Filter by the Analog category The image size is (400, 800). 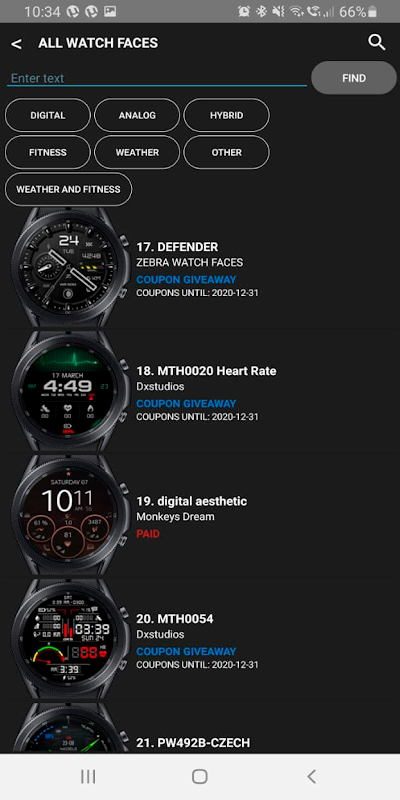pyautogui.click(x=137, y=115)
